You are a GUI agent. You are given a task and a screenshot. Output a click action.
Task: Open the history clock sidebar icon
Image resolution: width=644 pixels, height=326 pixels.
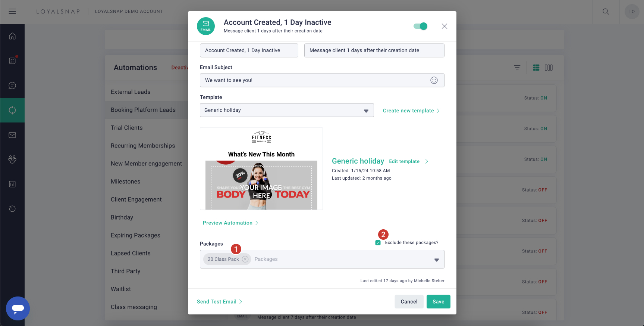[12, 209]
